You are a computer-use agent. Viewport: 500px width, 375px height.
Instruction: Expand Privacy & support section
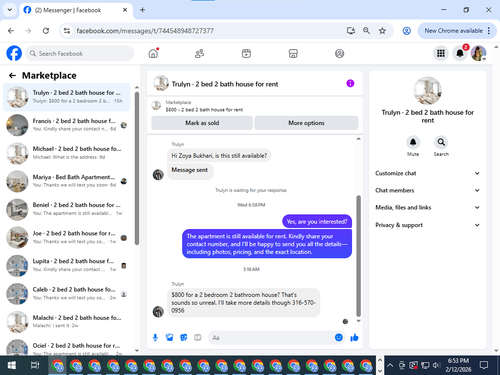click(427, 225)
